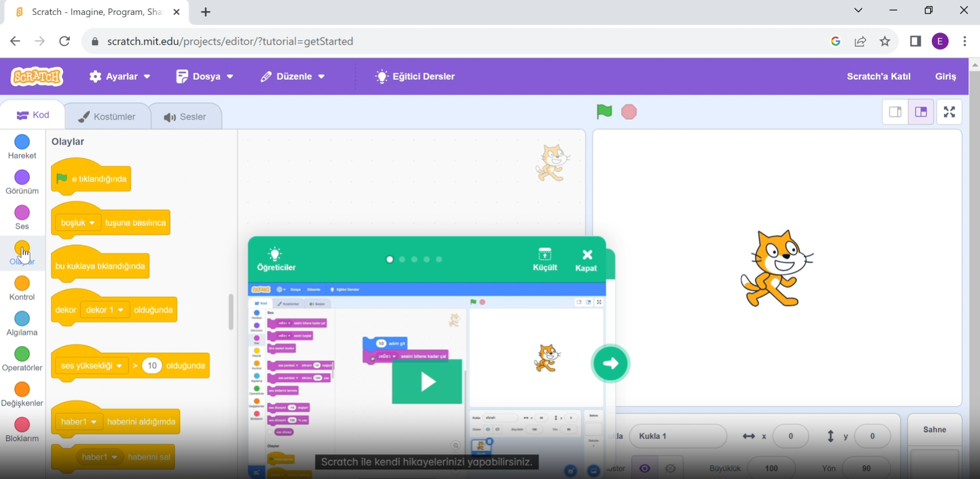Expand haber1 dropdown in haberini sal block
980x479 pixels.
100,457
